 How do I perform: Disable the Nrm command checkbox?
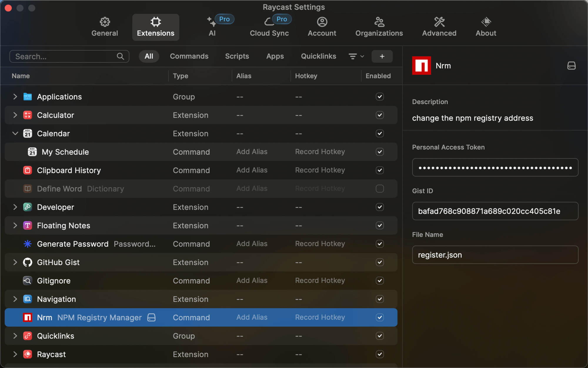coord(380,317)
